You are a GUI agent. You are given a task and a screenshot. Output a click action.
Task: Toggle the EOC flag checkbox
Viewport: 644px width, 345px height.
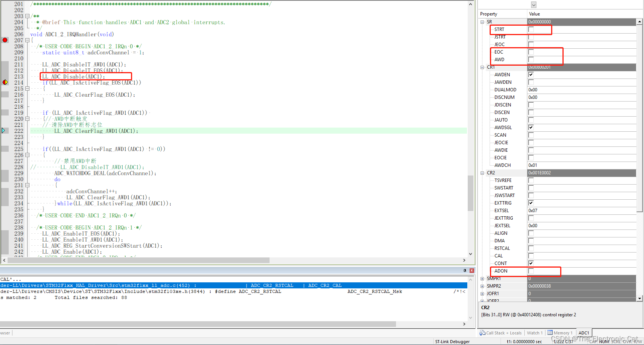(531, 52)
